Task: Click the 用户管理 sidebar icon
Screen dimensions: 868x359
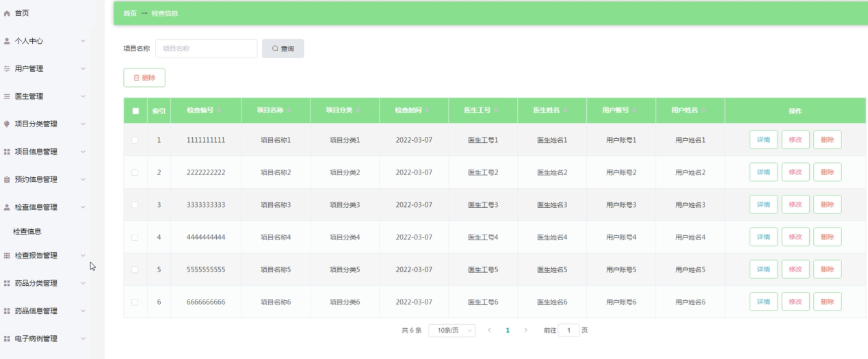Action: pos(7,69)
